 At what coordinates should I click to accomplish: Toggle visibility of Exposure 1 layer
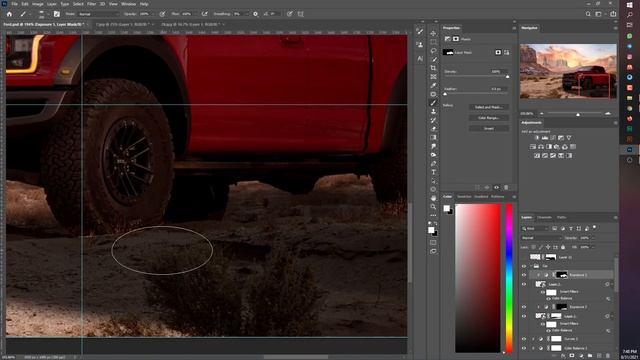click(524, 275)
